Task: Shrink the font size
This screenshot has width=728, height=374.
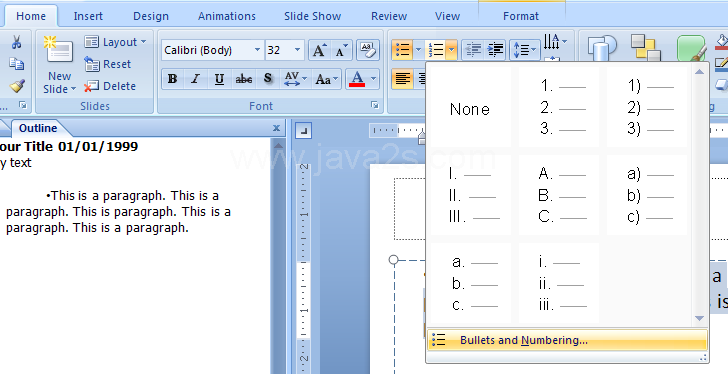Action: [x=342, y=50]
